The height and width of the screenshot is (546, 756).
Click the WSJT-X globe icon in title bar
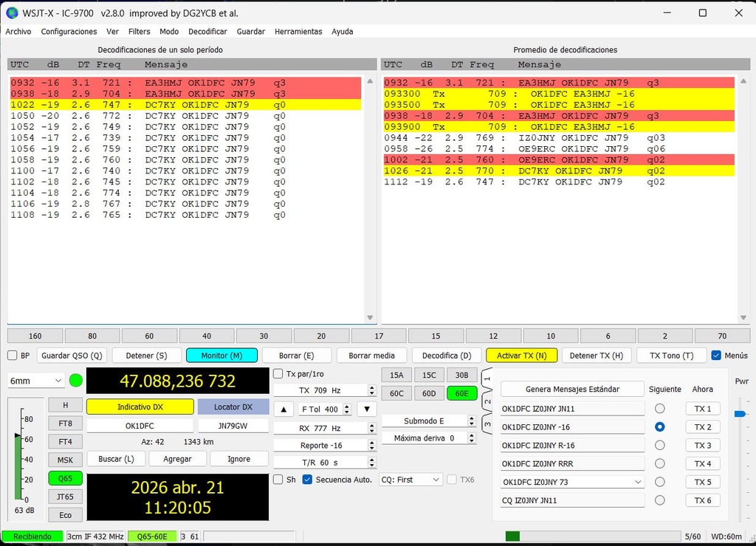pyautogui.click(x=12, y=13)
